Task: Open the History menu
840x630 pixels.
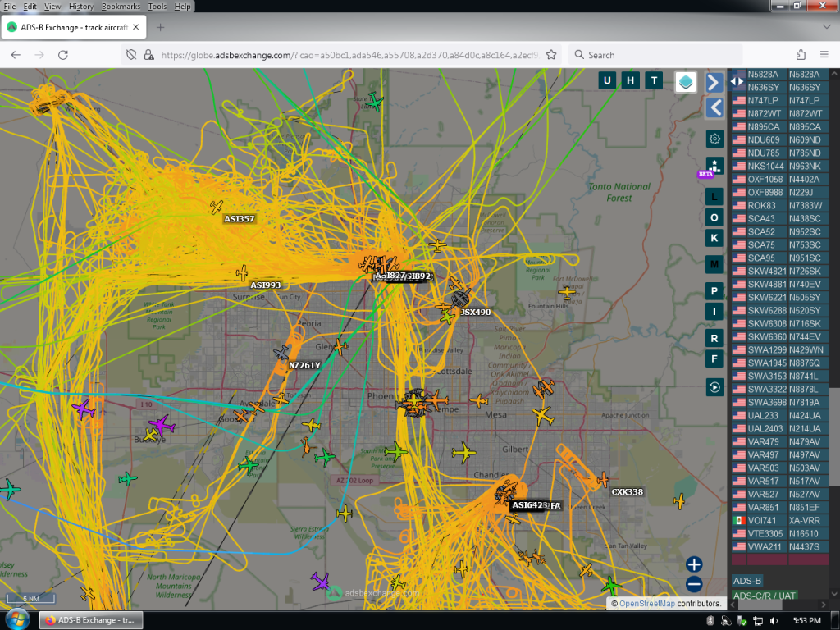Action: 81,7
